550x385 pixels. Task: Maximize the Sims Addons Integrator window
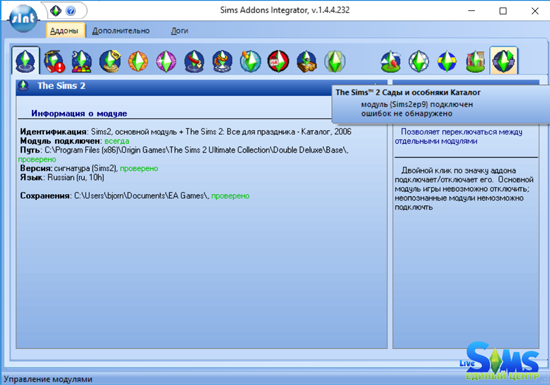pyautogui.click(x=503, y=11)
